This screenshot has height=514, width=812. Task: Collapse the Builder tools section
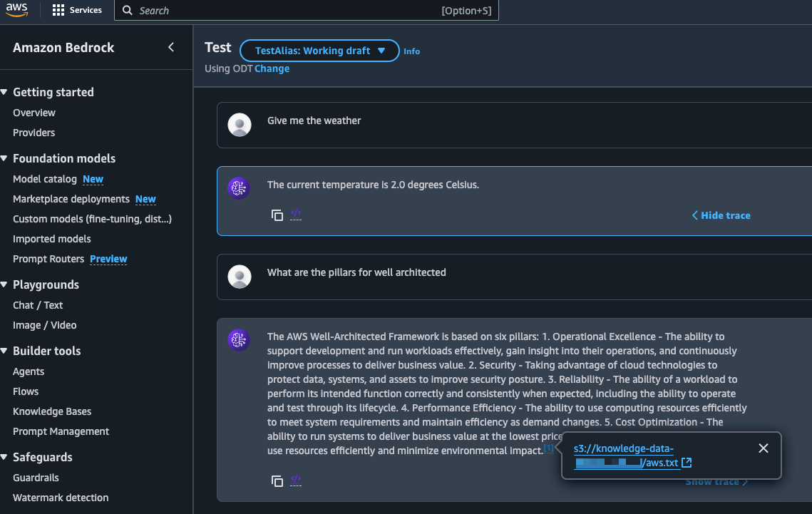[x=4, y=351]
